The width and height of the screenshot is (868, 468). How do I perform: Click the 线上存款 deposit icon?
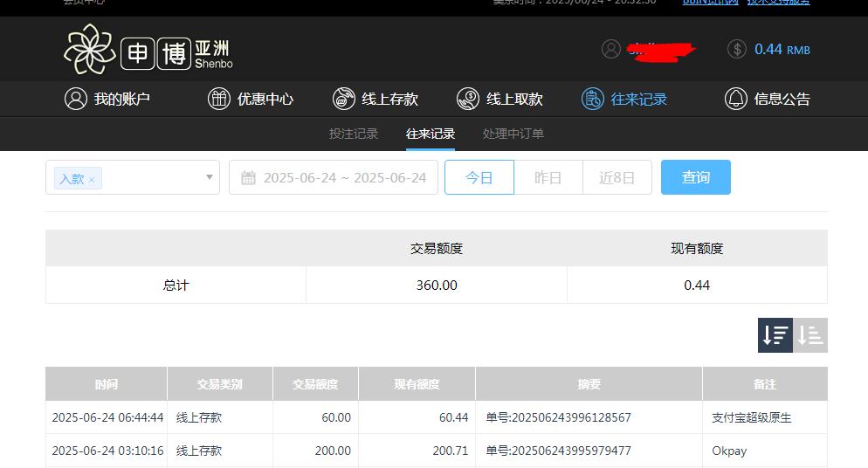click(344, 99)
